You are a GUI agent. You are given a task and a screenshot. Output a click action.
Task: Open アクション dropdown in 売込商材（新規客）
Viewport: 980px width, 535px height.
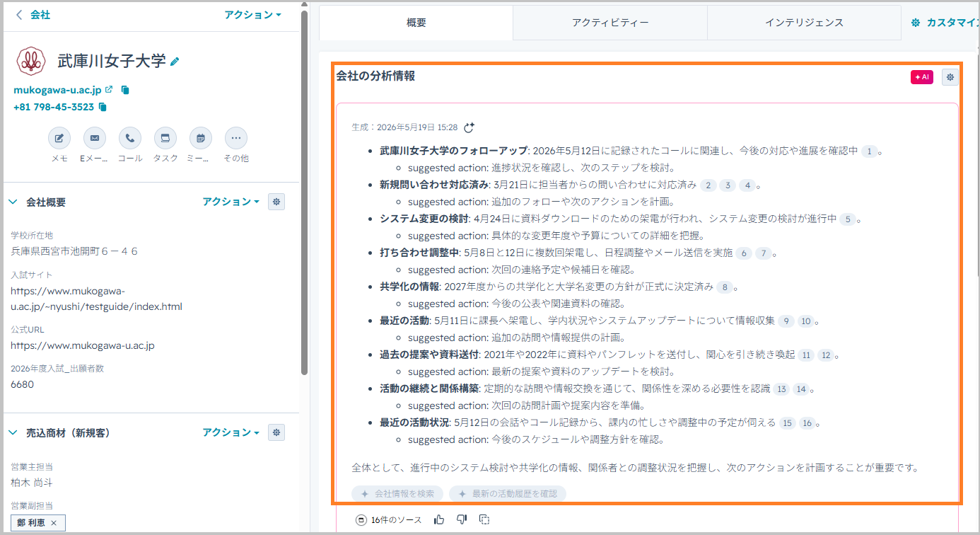(x=231, y=432)
